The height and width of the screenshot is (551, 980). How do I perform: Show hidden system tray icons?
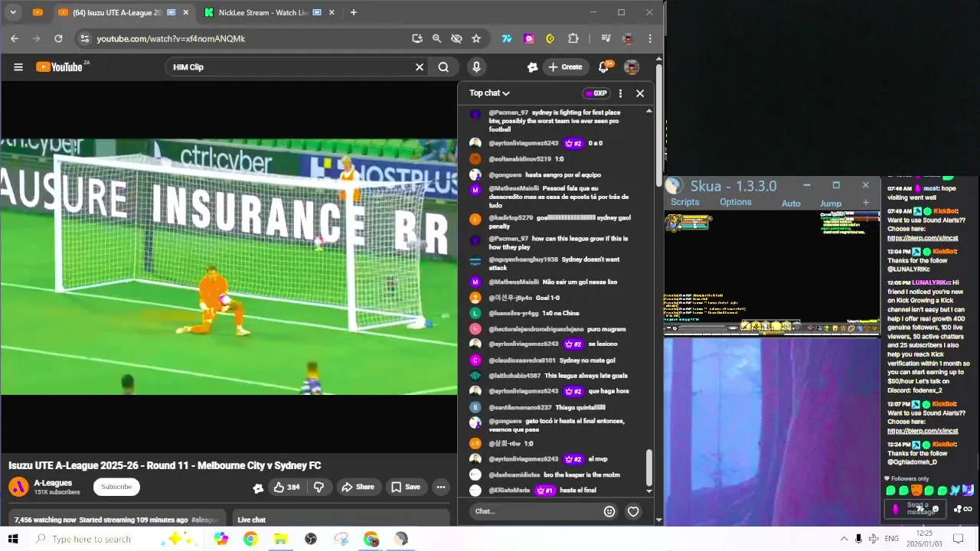tap(844, 539)
